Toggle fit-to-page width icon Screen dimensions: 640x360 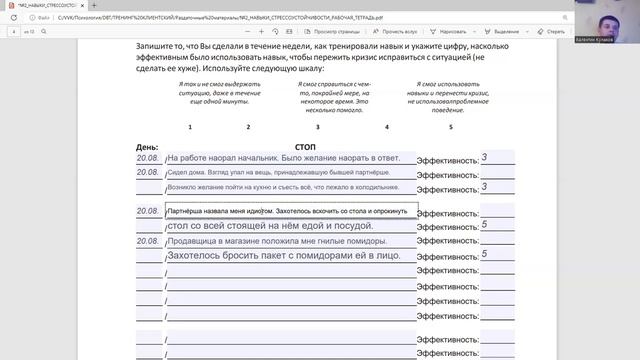point(289,31)
